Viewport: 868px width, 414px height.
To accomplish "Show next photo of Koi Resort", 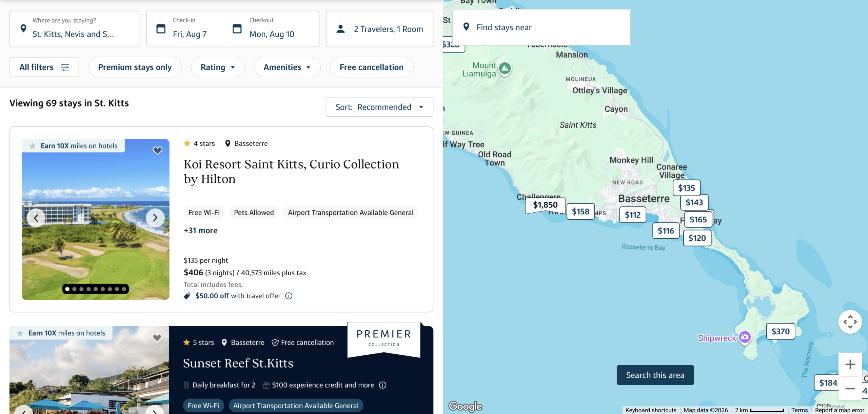I will click(155, 218).
